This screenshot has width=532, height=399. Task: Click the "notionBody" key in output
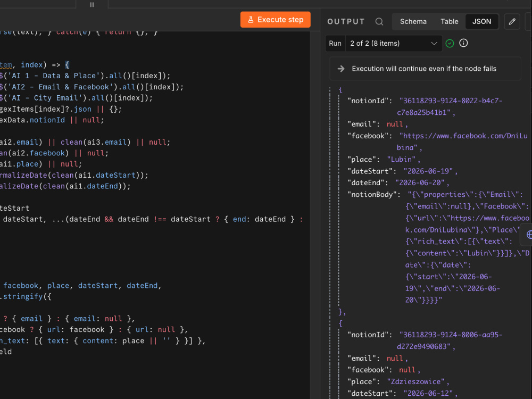[371, 195]
